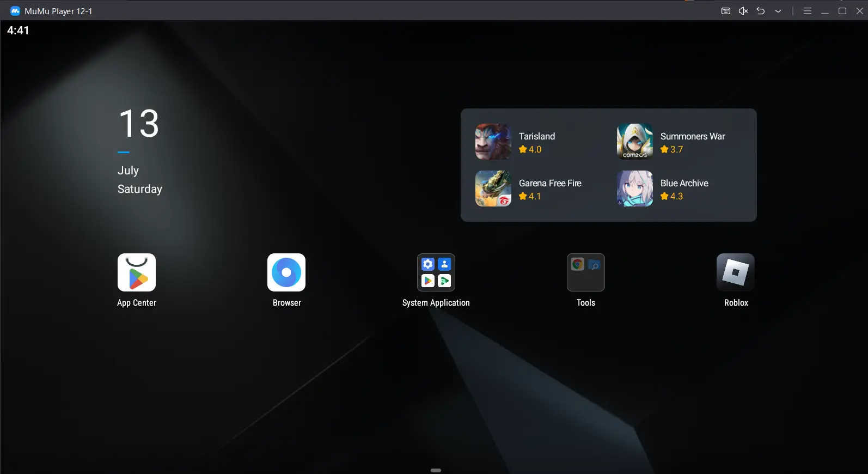868x474 pixels.
Task: Expand the title bar dropdown chevron
Action: (778, 11)
